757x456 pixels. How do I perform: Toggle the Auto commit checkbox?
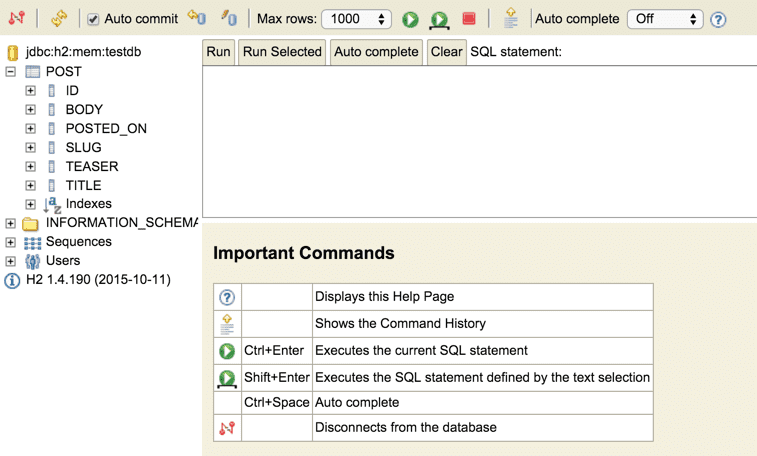coord(93,19)
